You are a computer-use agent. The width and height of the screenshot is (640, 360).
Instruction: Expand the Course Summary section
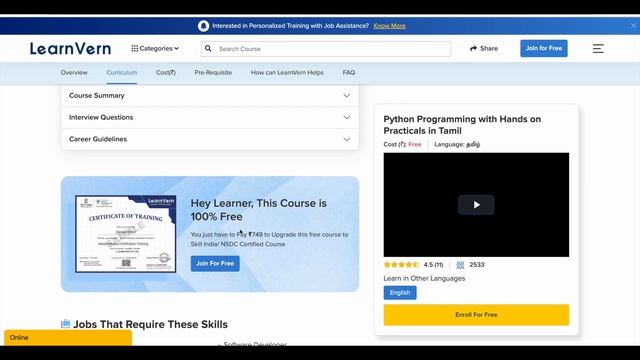pos(210,96)
